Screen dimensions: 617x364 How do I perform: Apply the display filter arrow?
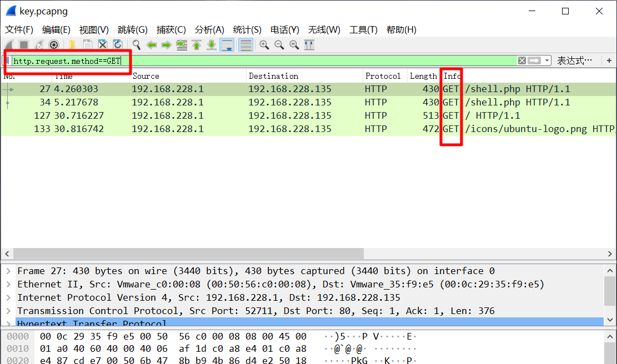click(x=534, y=60)
